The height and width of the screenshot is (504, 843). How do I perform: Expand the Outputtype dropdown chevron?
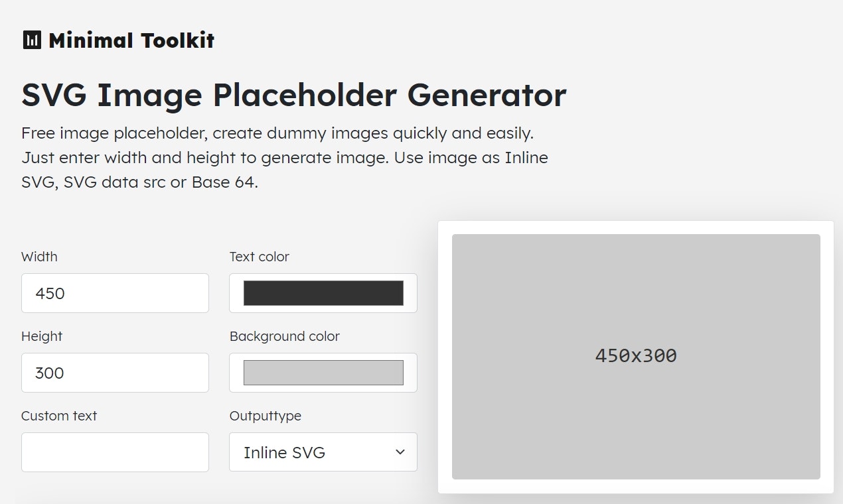[x=400, y=452]
